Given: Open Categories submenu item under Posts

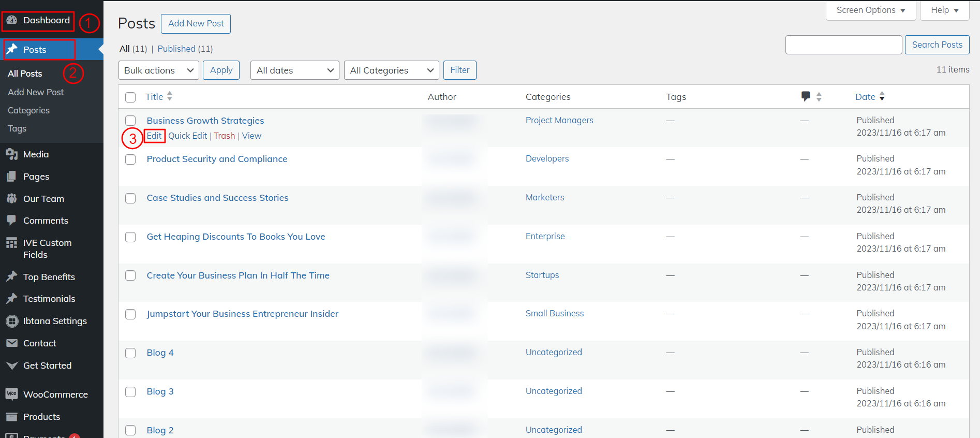Looking at the screenshot, I should pos(29,110).
